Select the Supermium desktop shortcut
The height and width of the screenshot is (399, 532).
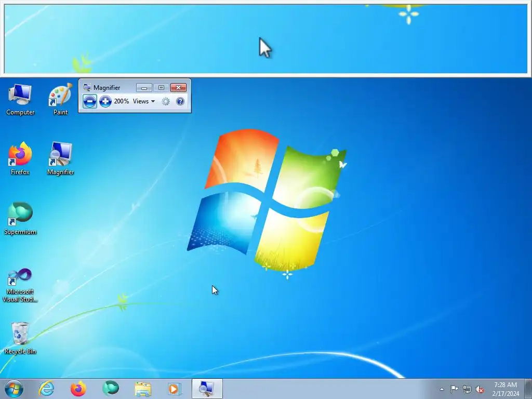click(20, 218)
